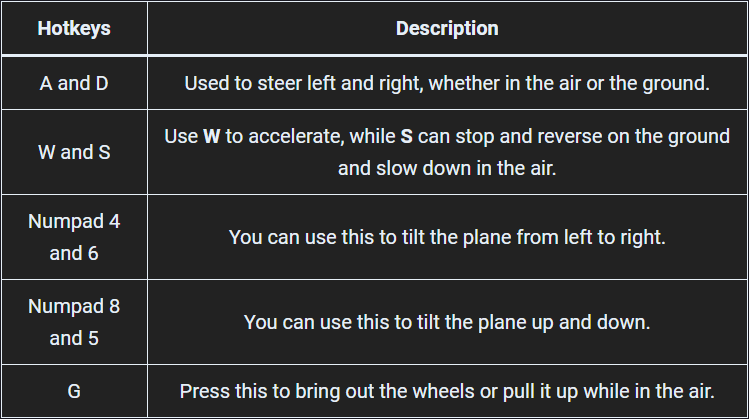Click the bold S in the stop description
The width and height of the screenshot is (749, 419).
pyautogui.click(x=407, y=137)
